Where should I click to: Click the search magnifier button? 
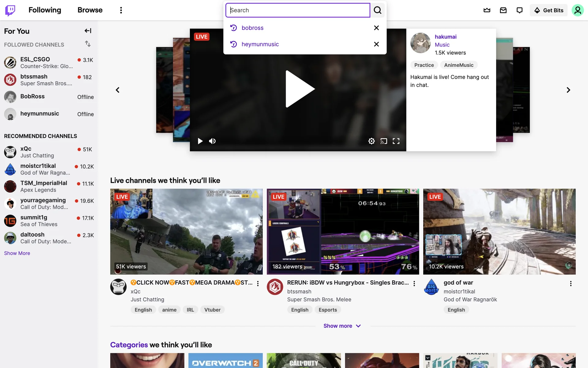(378, 10)
